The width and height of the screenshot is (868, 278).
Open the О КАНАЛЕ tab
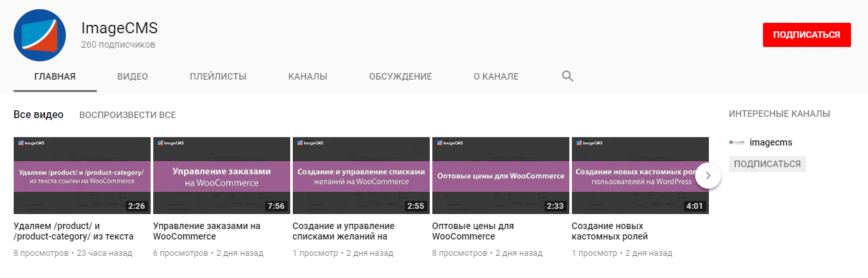coord(496,76)
